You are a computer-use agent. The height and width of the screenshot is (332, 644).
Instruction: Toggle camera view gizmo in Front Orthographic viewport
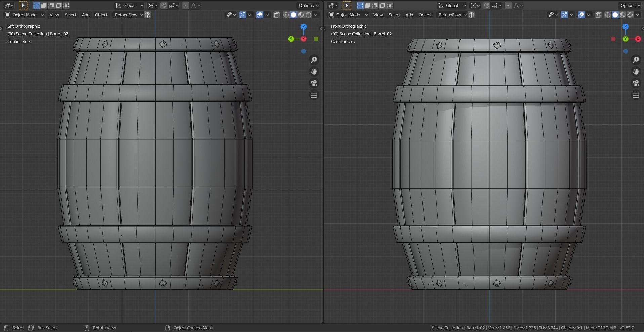pyautogui.click(x=636, y=83)
